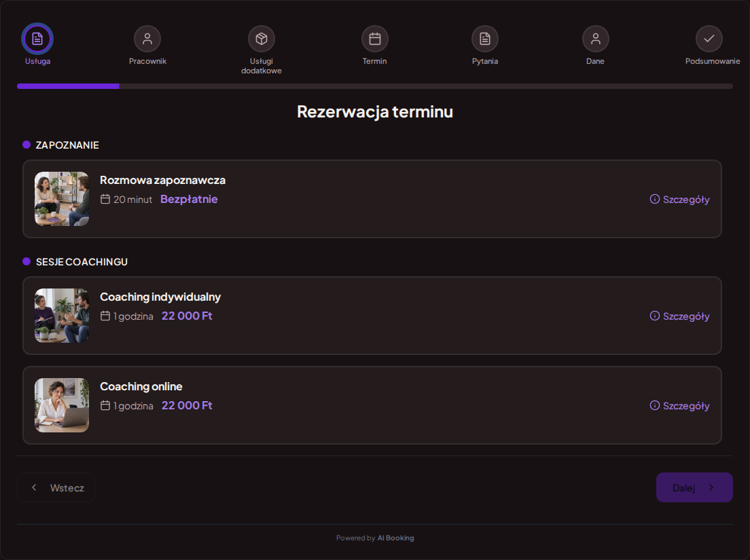The height and width of the screenshot is (560, 750).
Task: Open the Dane person step icon
Action: tap(596, 39)
